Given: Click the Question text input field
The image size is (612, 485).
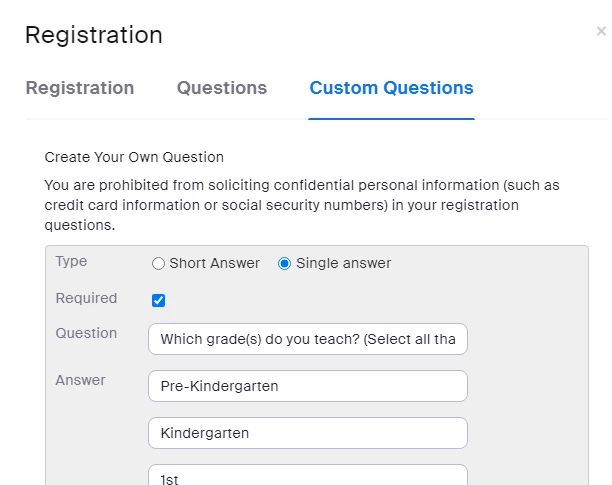Looking at the screenshot, I should pyautogui.click(x=307, y=339).
